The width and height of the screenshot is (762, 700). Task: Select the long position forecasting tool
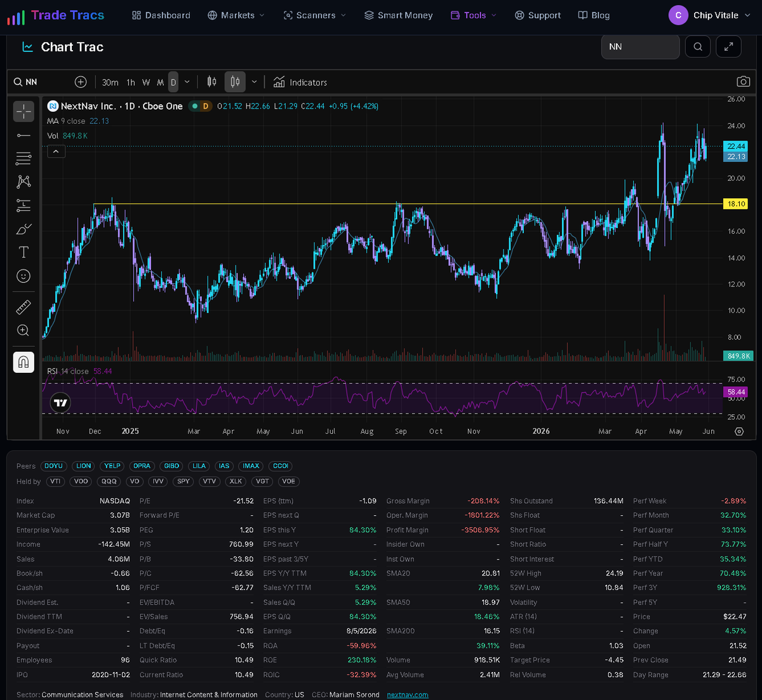click(x=23, y=205)
